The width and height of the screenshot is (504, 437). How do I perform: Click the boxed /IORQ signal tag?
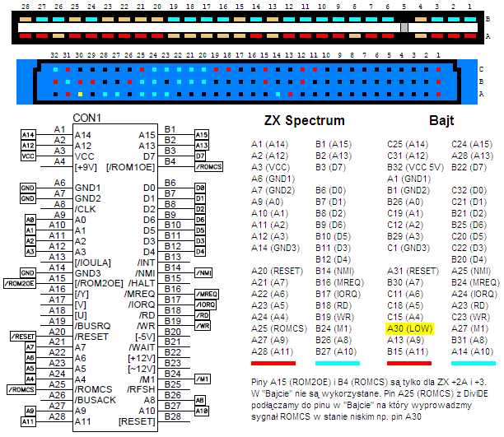tap(205, 305)
